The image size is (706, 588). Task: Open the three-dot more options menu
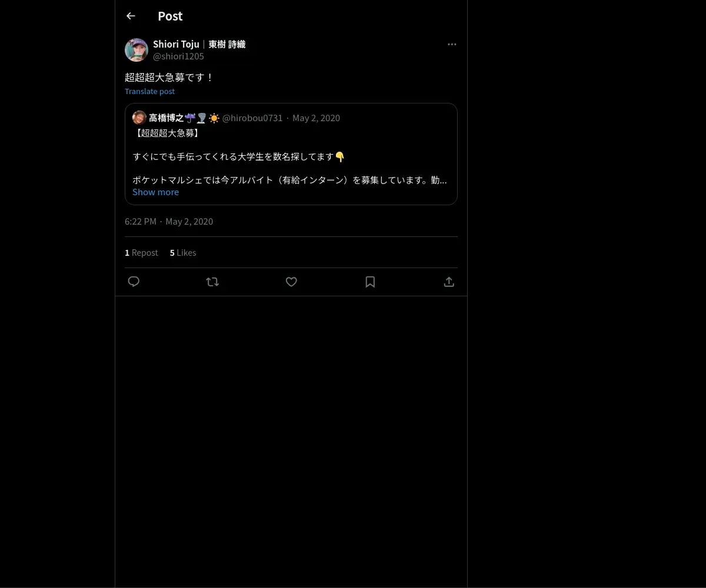(452, 44)
